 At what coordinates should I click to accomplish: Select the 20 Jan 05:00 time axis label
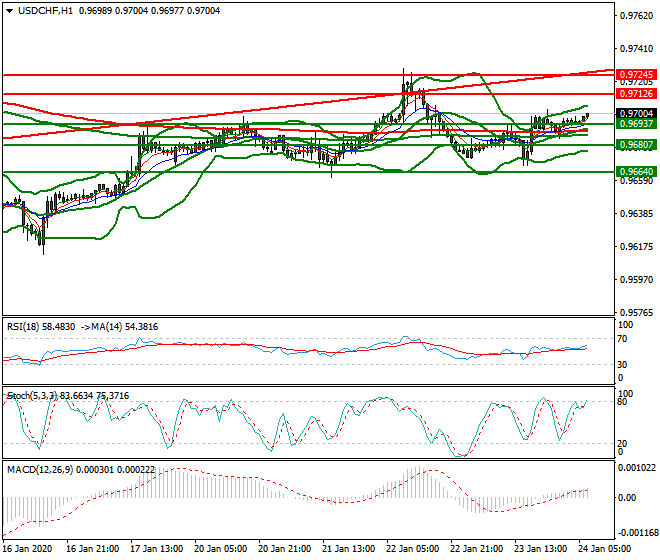coord(221,549)
